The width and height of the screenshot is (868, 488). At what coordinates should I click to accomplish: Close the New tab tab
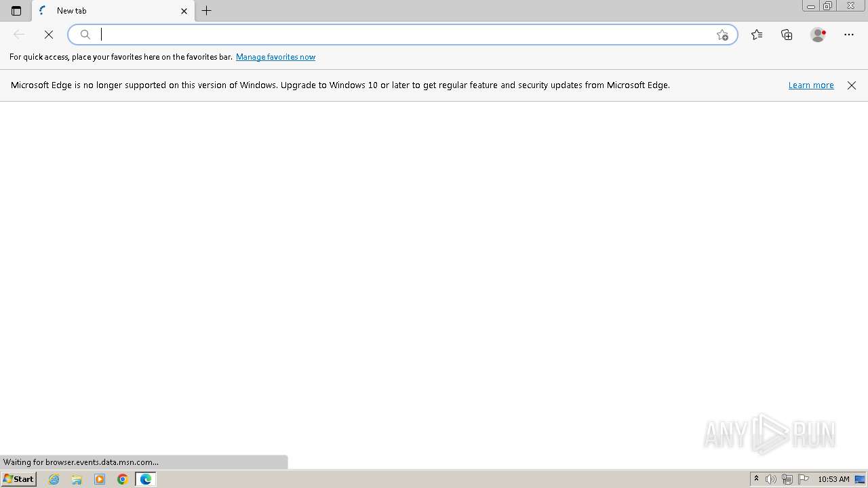pos(184,11)
